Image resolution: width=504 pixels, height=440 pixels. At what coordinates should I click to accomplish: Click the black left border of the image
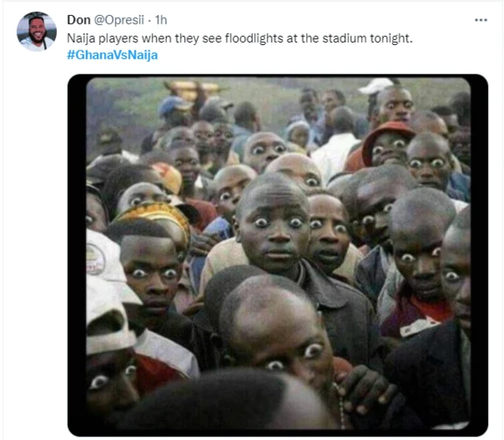click(x=77, y=255)
